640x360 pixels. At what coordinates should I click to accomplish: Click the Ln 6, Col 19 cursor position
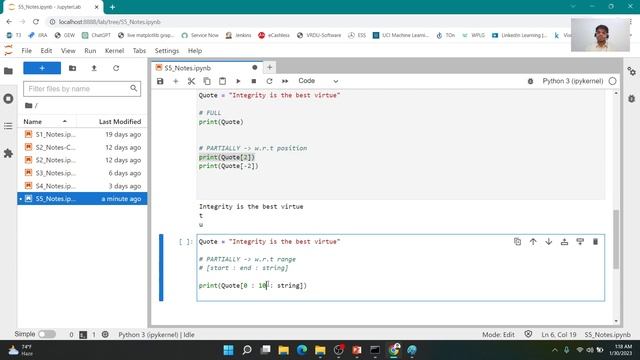(559, 335)
